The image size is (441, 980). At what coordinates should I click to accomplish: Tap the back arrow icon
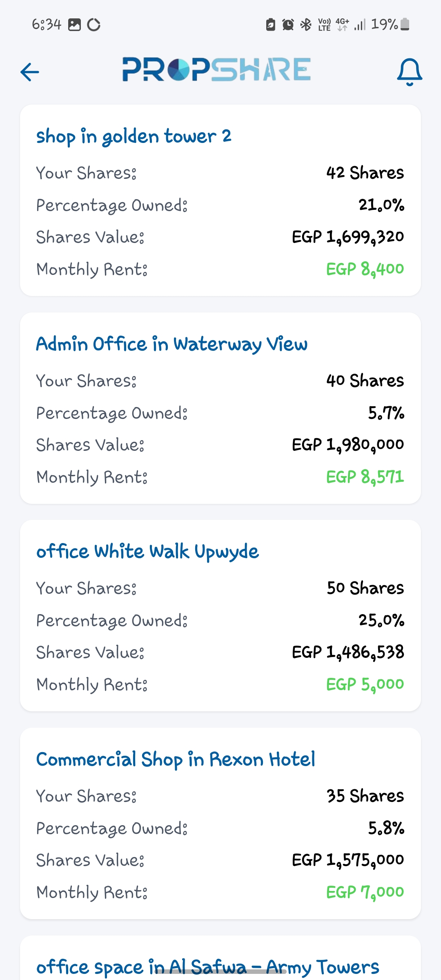tap(30, 72)
